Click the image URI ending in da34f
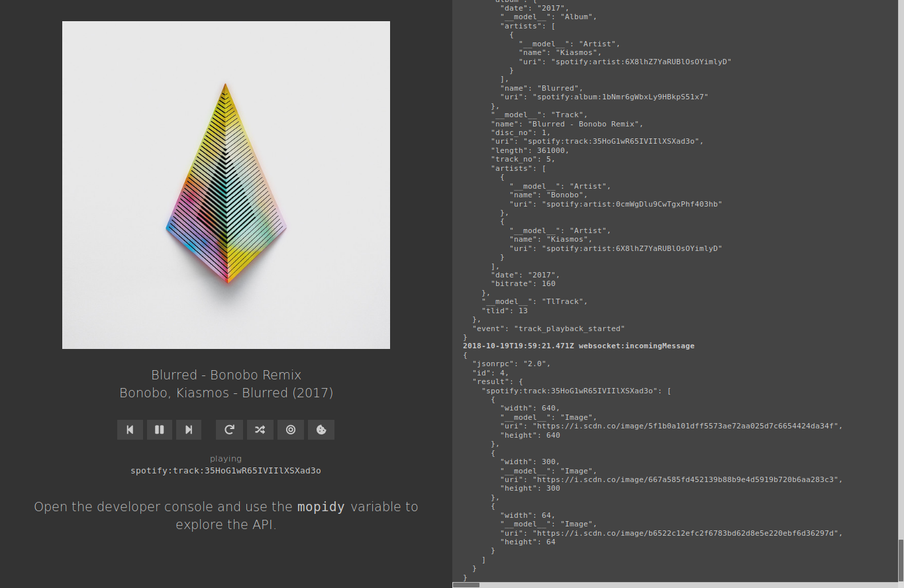904x588 pixels. tap(672, 426)
